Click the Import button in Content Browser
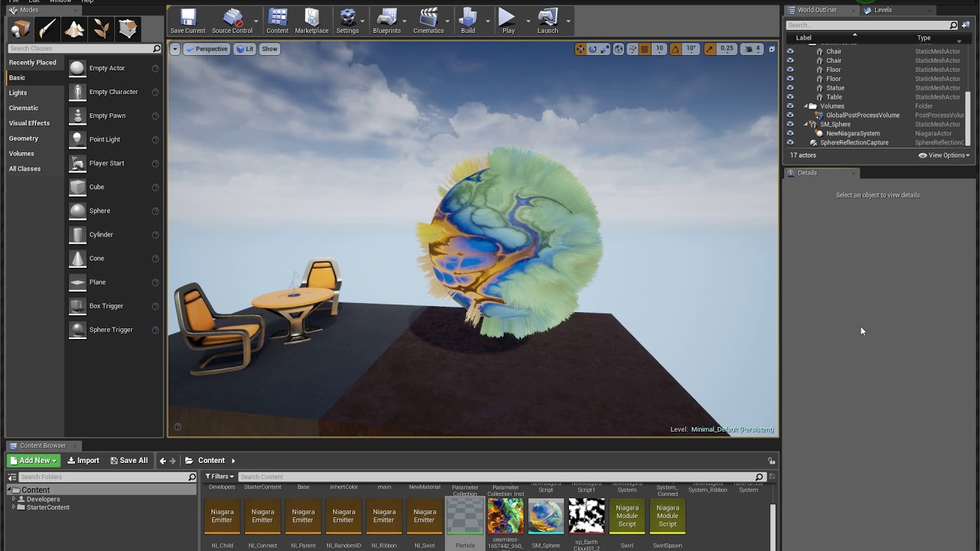This screenshot has width=980, height=551. point(83,461)
